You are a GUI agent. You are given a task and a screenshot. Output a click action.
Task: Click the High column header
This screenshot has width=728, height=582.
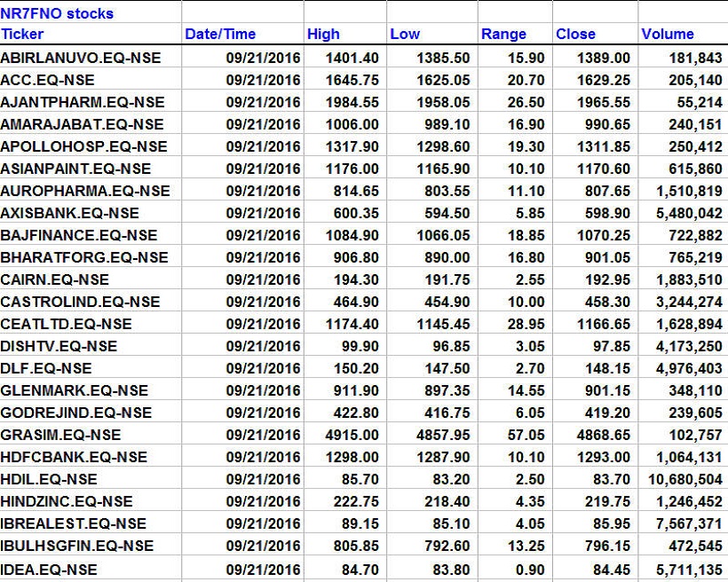pos(323,35)
